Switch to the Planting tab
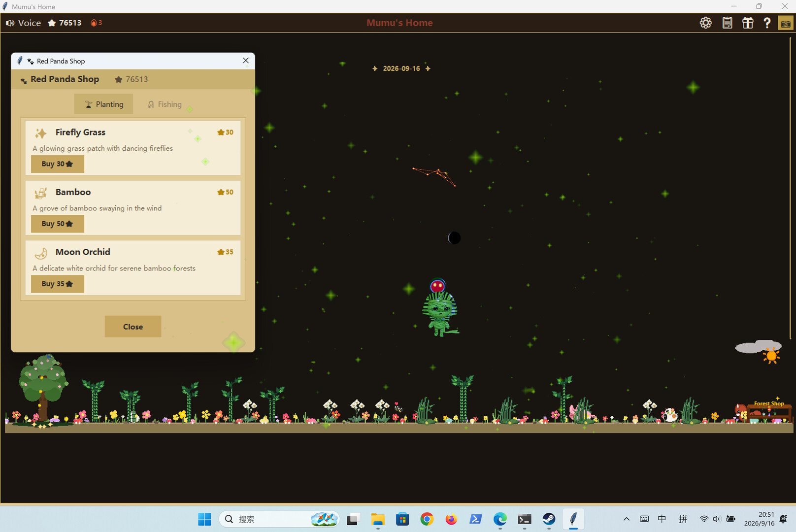The width and height of the screenshot is (796, 532). (x=103, y=104)
